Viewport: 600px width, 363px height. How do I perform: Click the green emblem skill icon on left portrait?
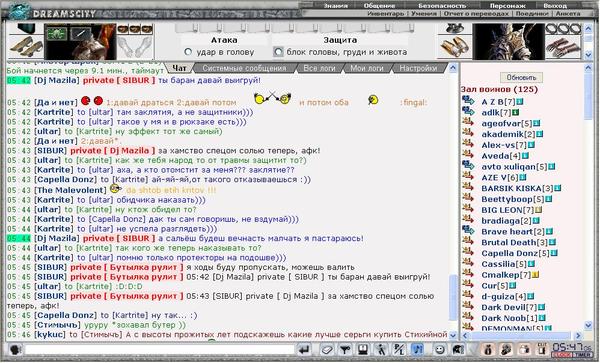click(x=57, y=33)
